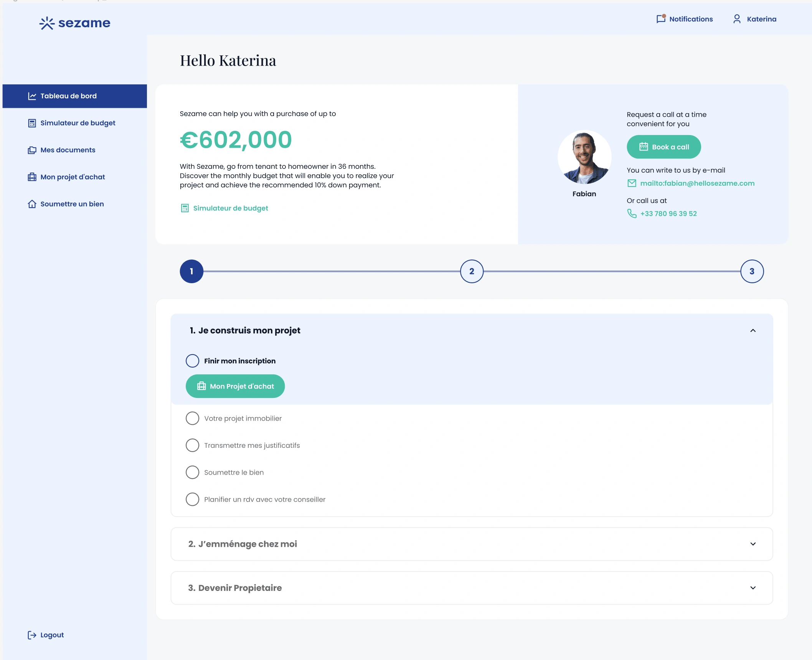Click the Katerina user profile icon
The width and height of the screenshot is (812, 660).
click(737, 19)
